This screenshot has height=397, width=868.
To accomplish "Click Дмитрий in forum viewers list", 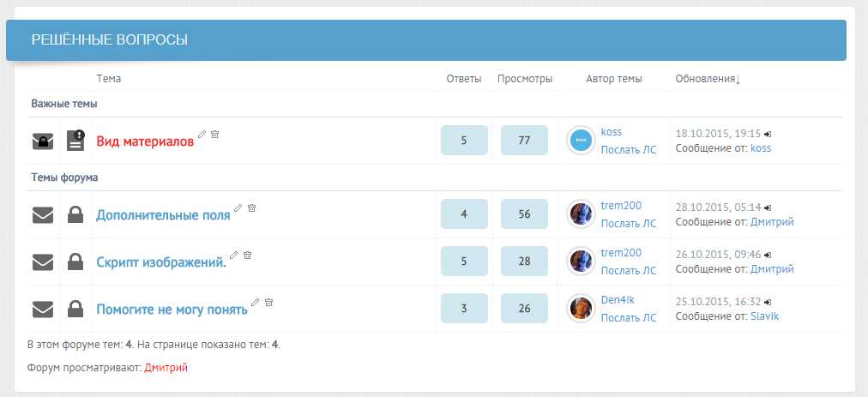I will click(166, 368).
